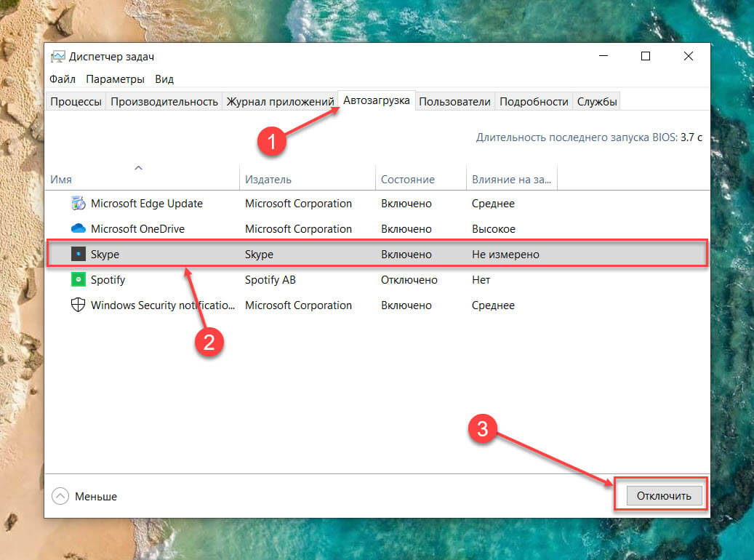Sort by the Состояние column header
The image size is (754, 560).
(x=407, y=180)
